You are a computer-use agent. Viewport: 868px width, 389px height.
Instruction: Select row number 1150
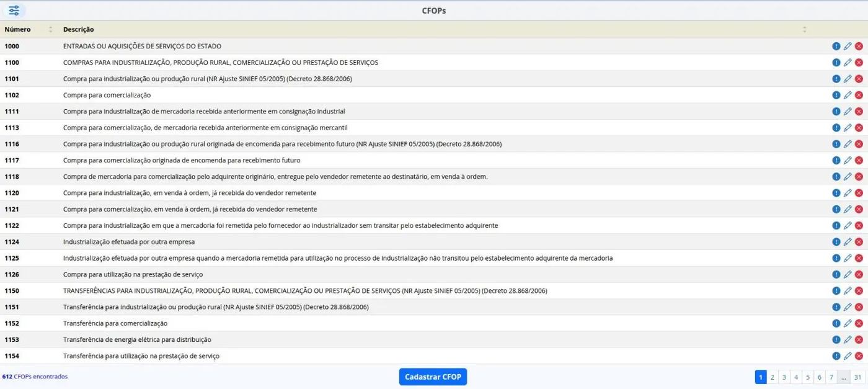point(12,291)
